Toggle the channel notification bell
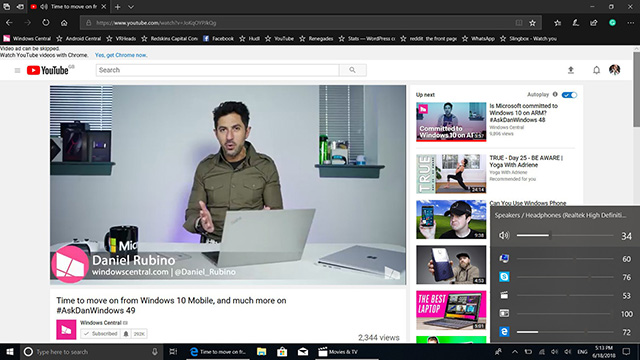 coord(126,334)
